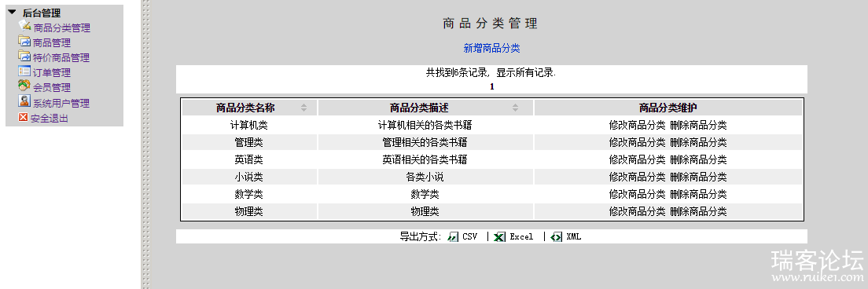Click 删除商品分类 for 英语类
Image resolution: width=868 pixels, height=289 pixels.
click(699, 159)
